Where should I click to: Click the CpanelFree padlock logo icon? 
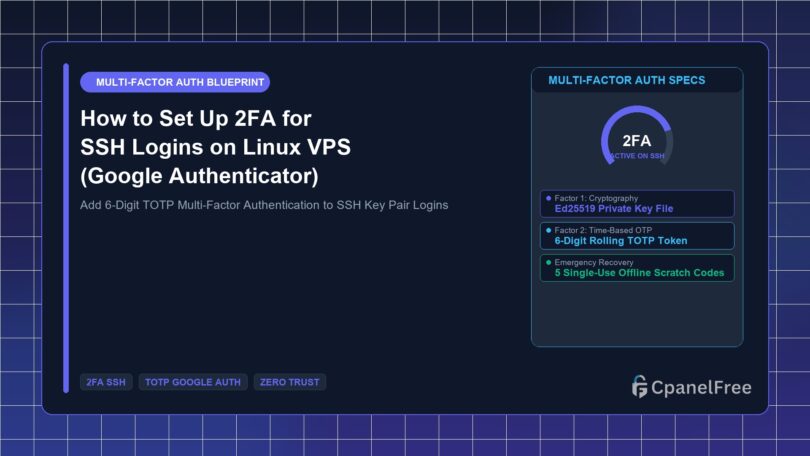pyautogui.click(x=640, y=387)
